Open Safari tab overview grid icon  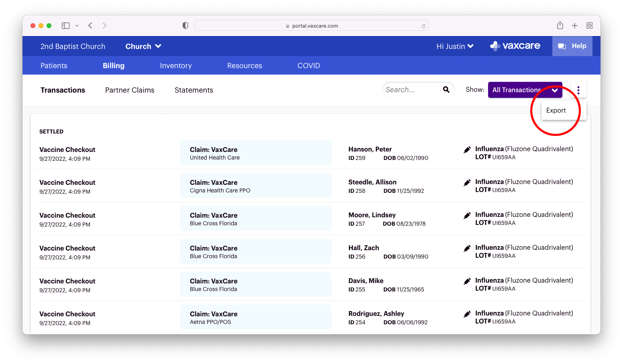click(x=589, y=26)
